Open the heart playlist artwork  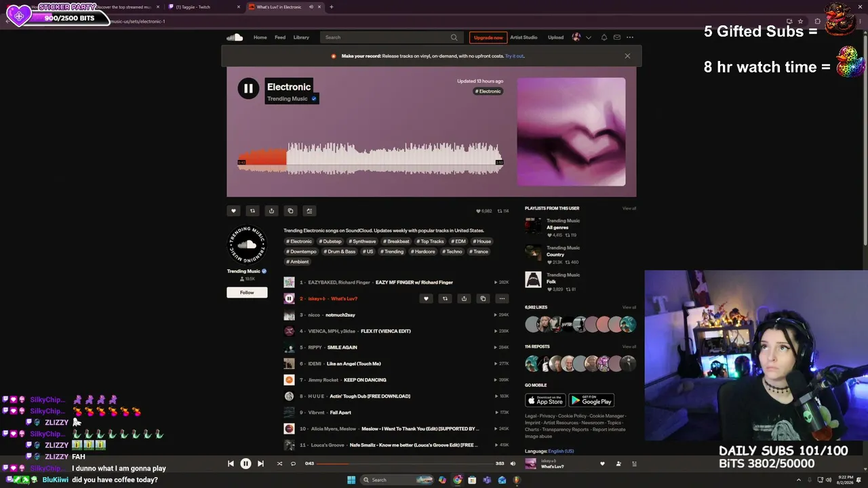coord(571,131)
